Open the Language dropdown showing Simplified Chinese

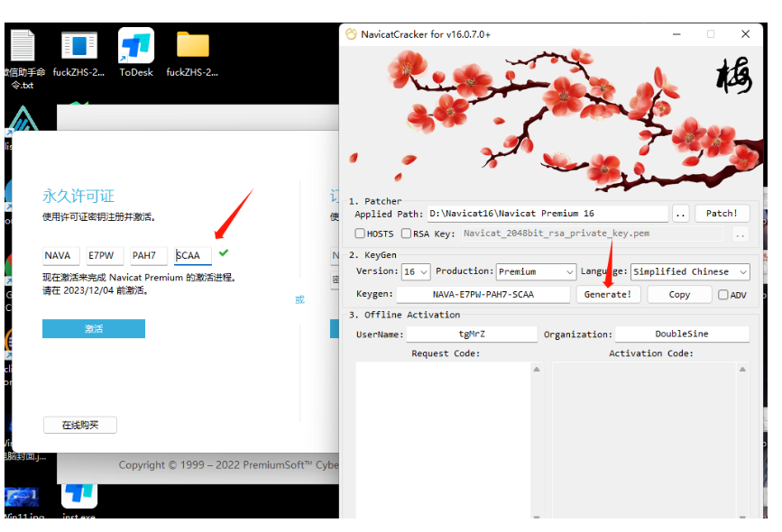pyautogui.click(x=690, y=271)
